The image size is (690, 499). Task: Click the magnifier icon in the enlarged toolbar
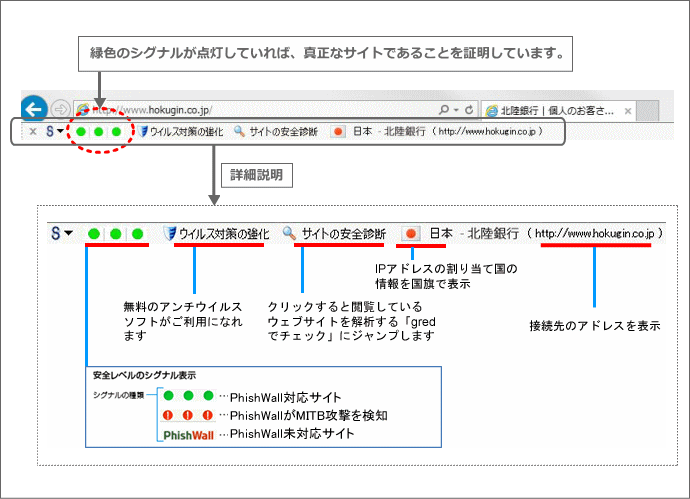[289, 233]
